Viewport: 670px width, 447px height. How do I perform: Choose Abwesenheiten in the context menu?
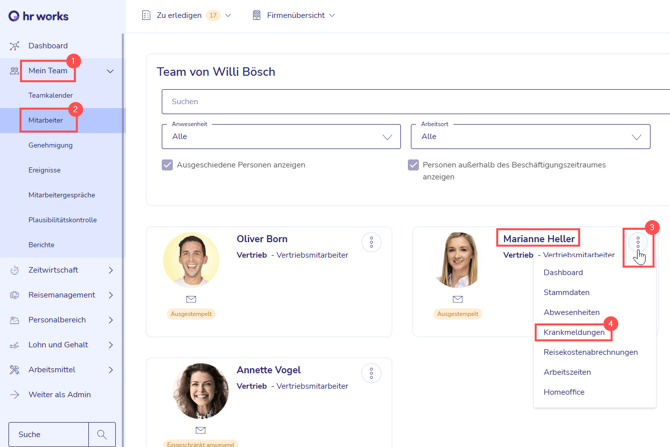[x=571, y=312]
